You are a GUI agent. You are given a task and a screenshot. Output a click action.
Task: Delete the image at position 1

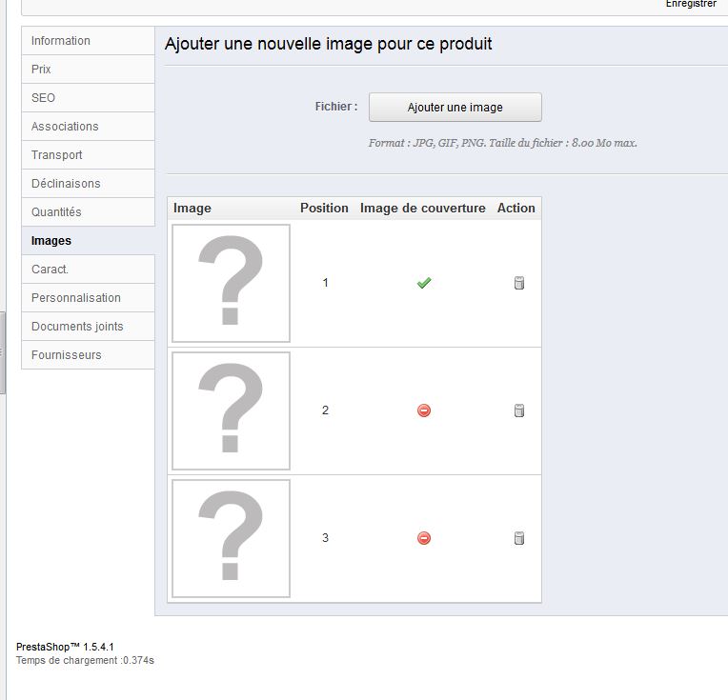point(519,283)
